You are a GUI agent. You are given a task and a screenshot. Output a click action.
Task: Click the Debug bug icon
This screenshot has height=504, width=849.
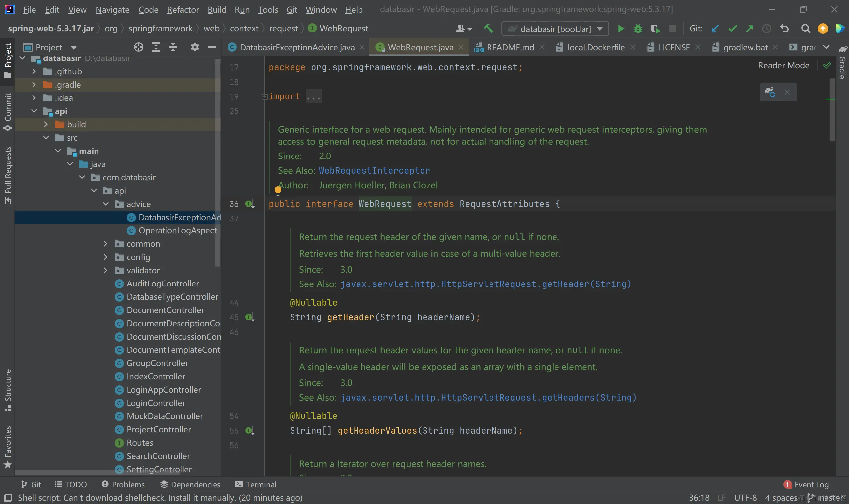click(638, 29)
